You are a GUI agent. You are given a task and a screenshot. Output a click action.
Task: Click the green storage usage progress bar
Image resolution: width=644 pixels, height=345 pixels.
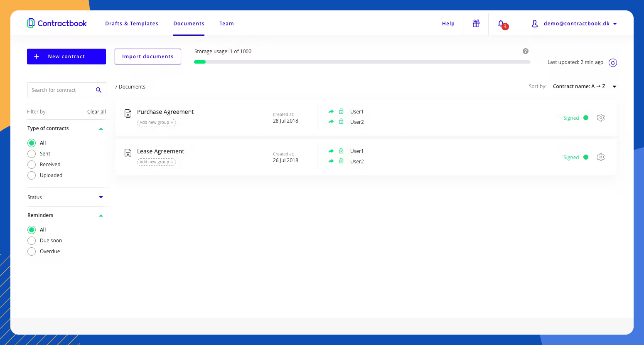coord(199,62)
